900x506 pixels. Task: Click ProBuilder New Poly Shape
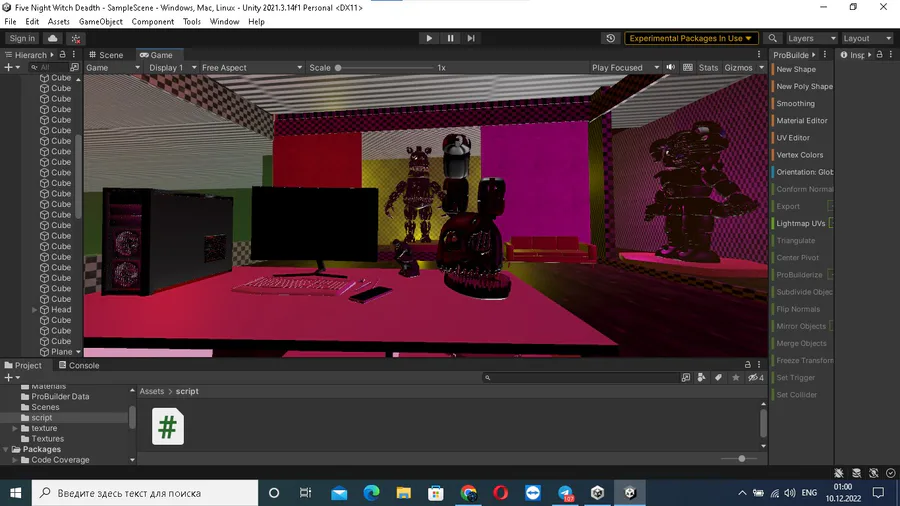(x=804, y=86)
